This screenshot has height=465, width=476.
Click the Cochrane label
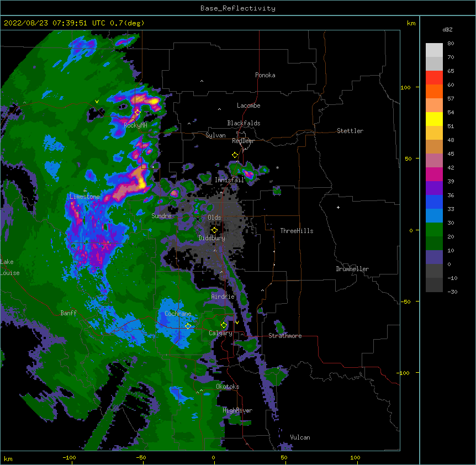click(178, 314)
